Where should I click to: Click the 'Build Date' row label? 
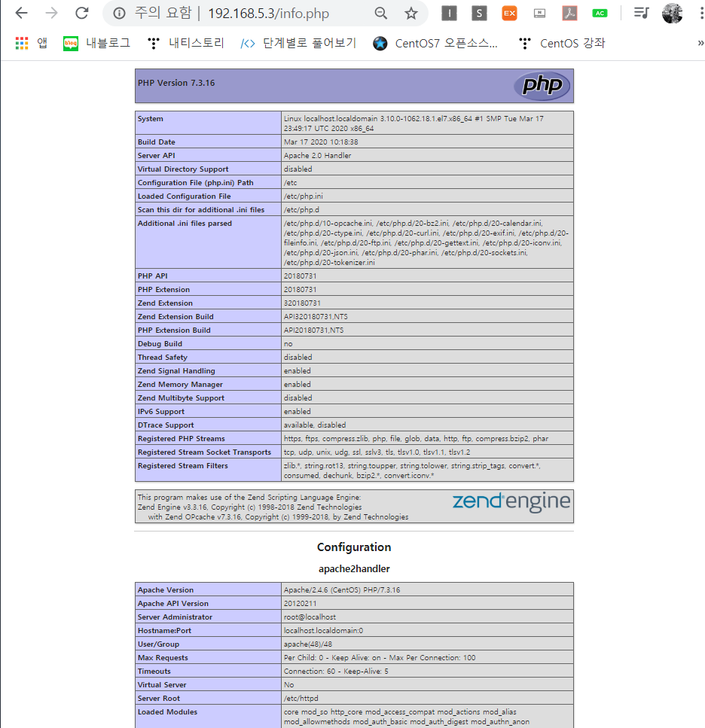coord(157,142)
